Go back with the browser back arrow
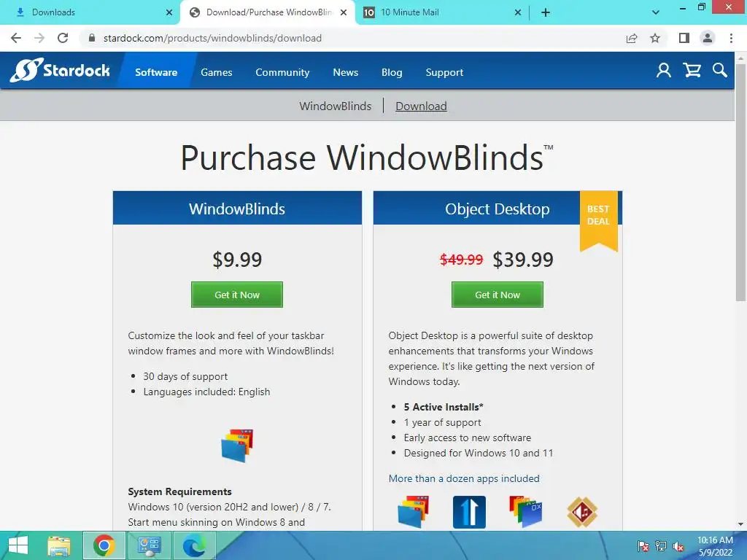The width and height of the screenshot is (747, 560). [16, 38]
